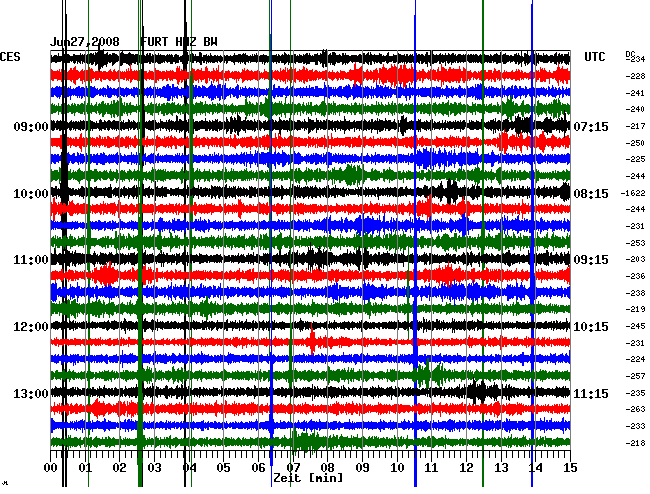Screen dimensions: 650x494
Task: Click the DC offset value -235
Action: point(635,393)
